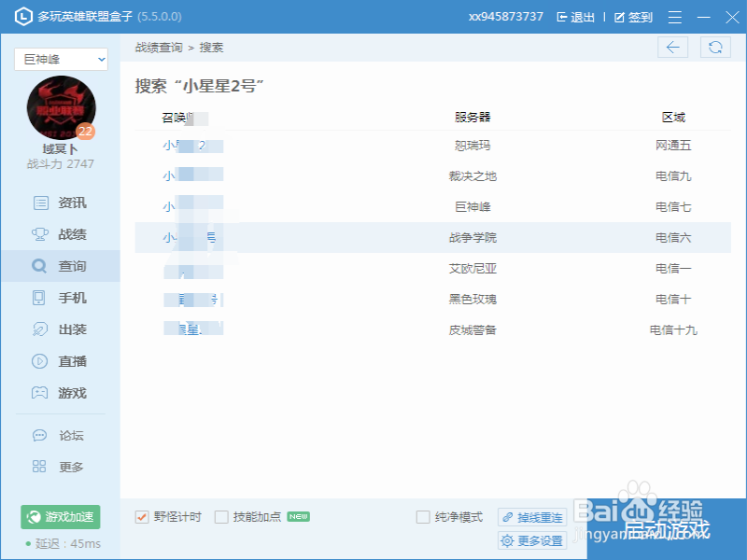Click the 签到 check-in link
747x560 pixels.
633,17
